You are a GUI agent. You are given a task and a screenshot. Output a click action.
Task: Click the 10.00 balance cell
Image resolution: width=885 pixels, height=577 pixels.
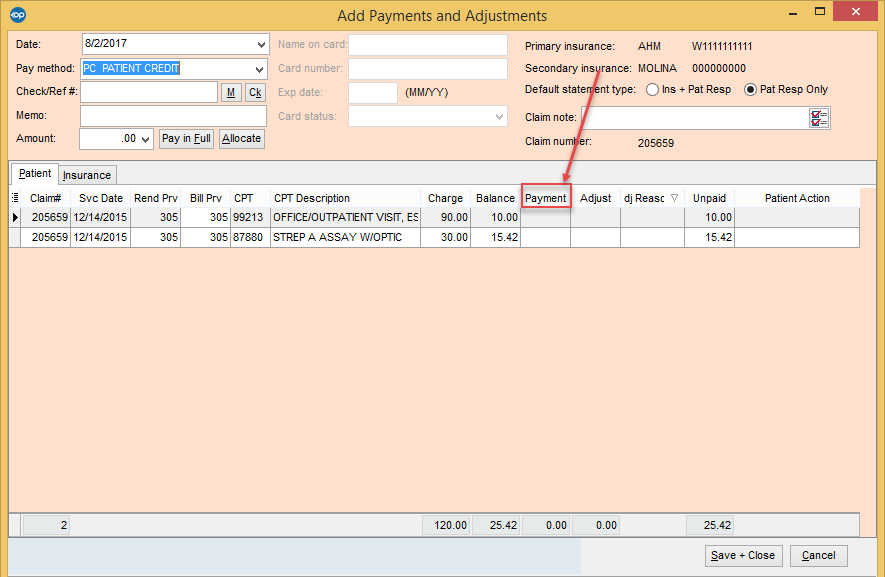[x=496, y=217]
